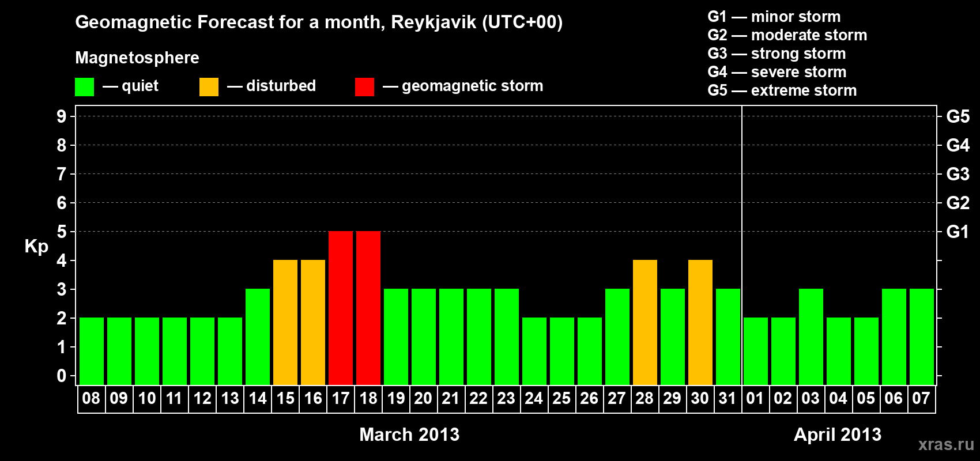Click the quiet legend label

(140, 86)
